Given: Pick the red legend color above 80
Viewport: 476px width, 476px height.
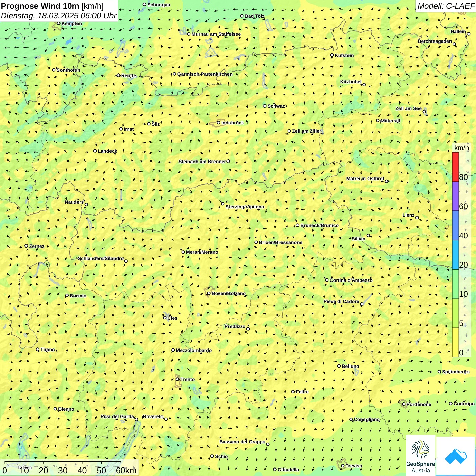Looking at the screenshot, I should click(455, 167).
